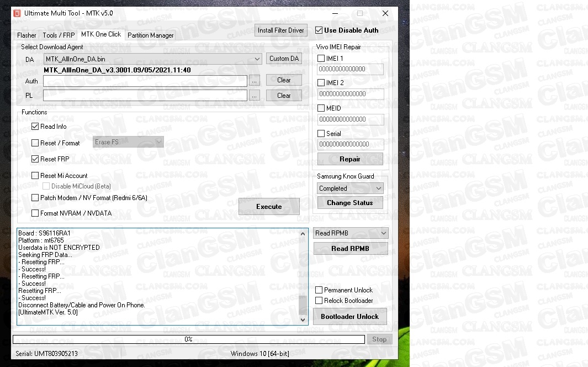Click the Custom DA button
588x367 pixels.
pyautogui.click(x=284, y=59)
